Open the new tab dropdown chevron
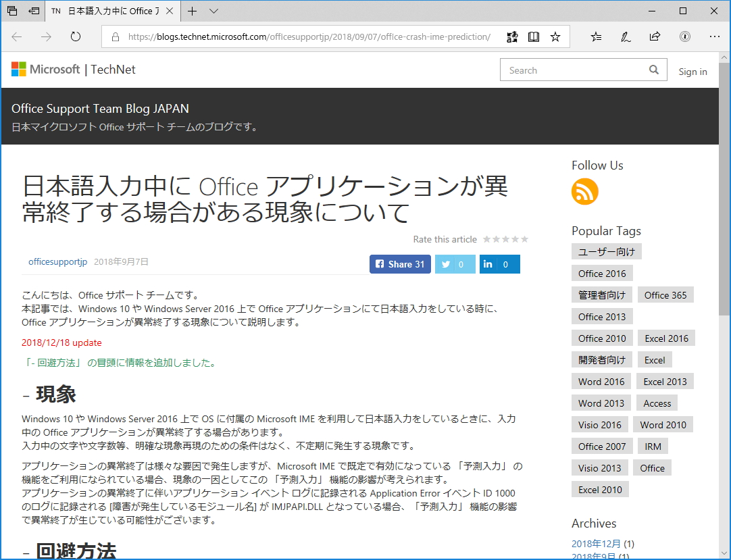The width and height of the screenshot is (731, 560). (x=212, y=11)
